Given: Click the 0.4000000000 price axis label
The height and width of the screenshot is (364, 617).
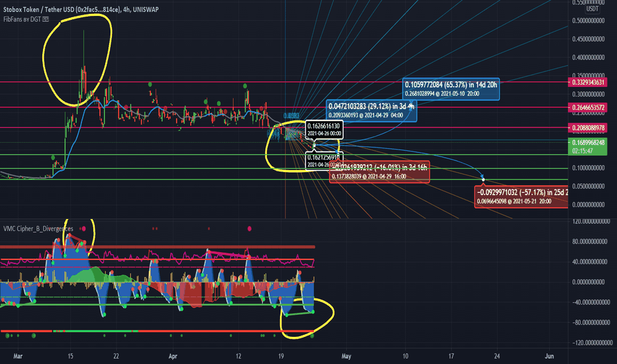Looking at the screenshot, I should pos(589,58).
